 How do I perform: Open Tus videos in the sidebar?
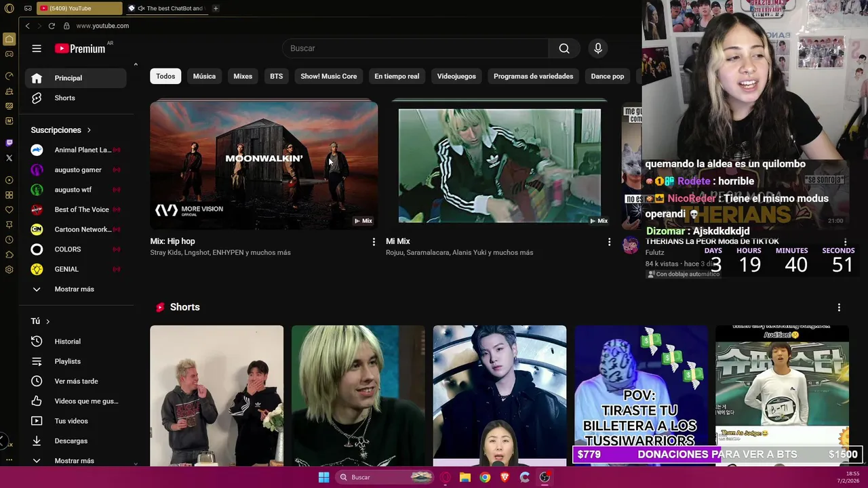76,421
